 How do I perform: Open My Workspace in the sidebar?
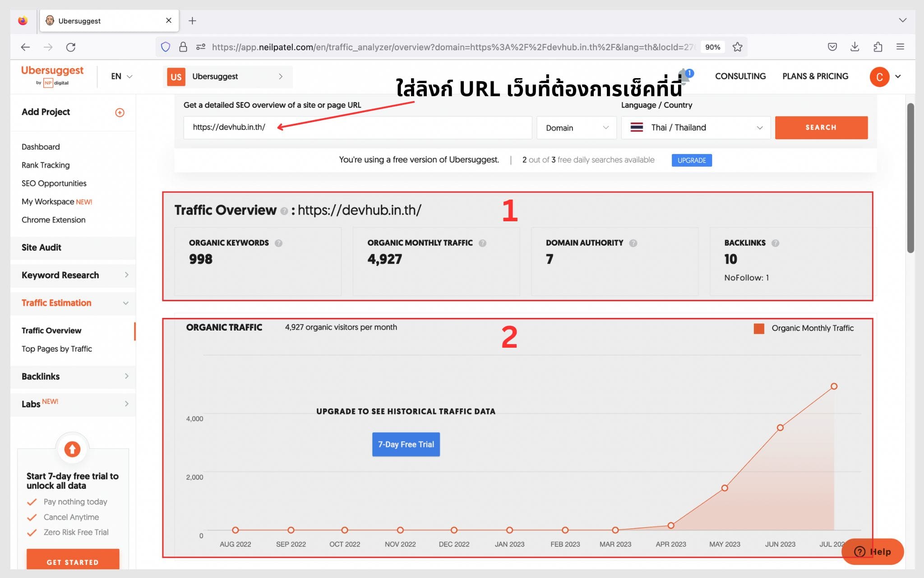coord(57,201)
